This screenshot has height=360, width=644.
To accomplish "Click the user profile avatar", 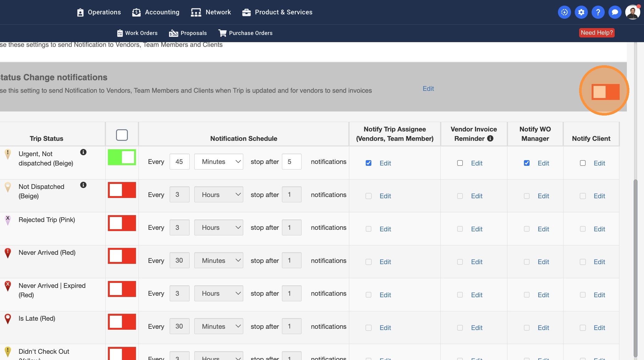I will tap(632, 12).
